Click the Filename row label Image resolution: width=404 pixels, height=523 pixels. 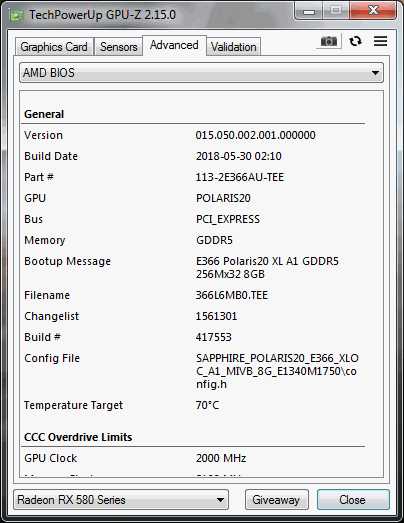coord(47,296)
